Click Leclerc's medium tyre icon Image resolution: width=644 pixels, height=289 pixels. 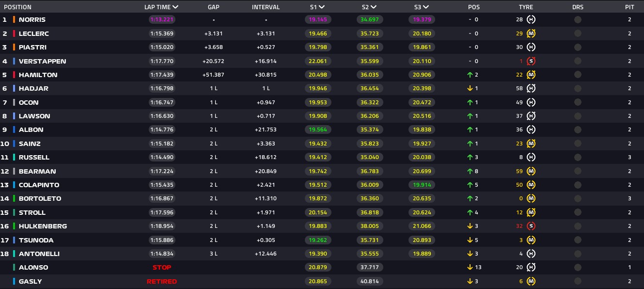[531, 33]
